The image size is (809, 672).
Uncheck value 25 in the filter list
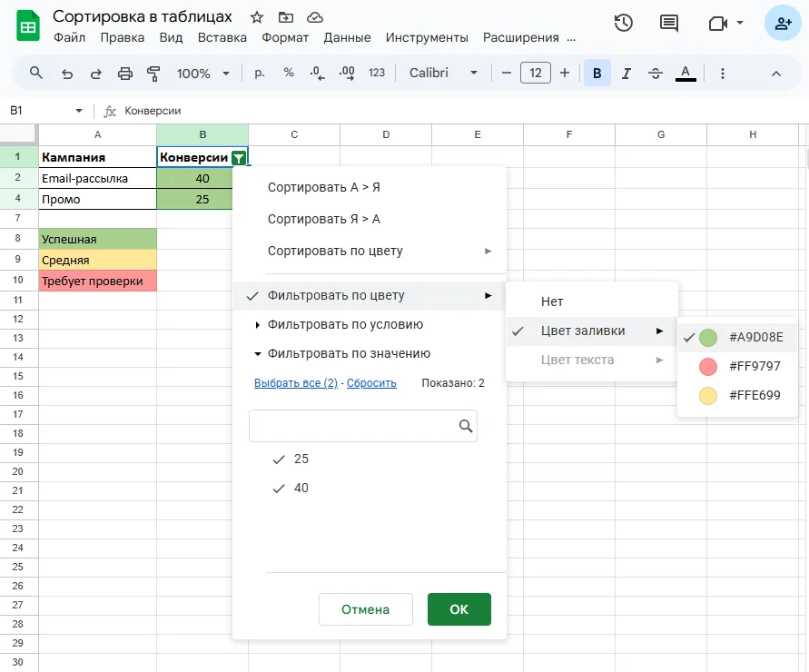coord(279,460)
